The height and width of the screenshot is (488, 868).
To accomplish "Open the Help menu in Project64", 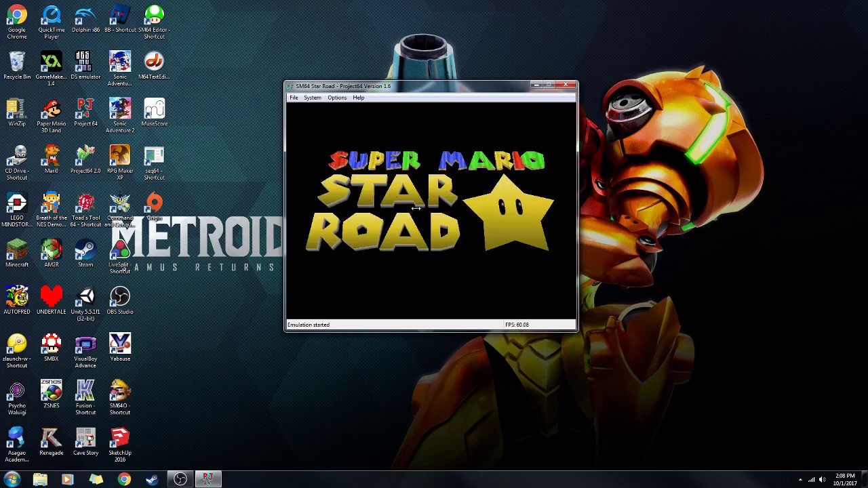I will point(358,98).
